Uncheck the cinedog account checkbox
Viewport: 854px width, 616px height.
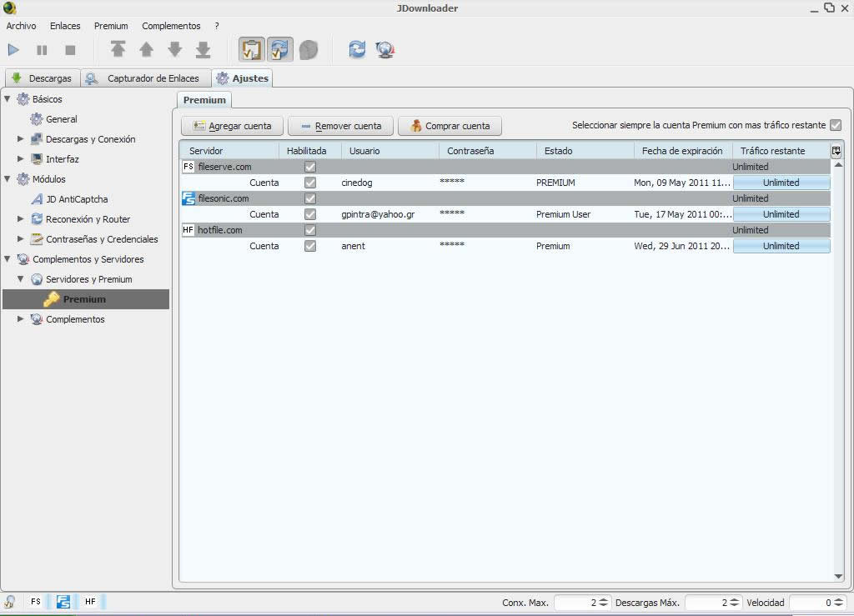(x=310, y=183)
